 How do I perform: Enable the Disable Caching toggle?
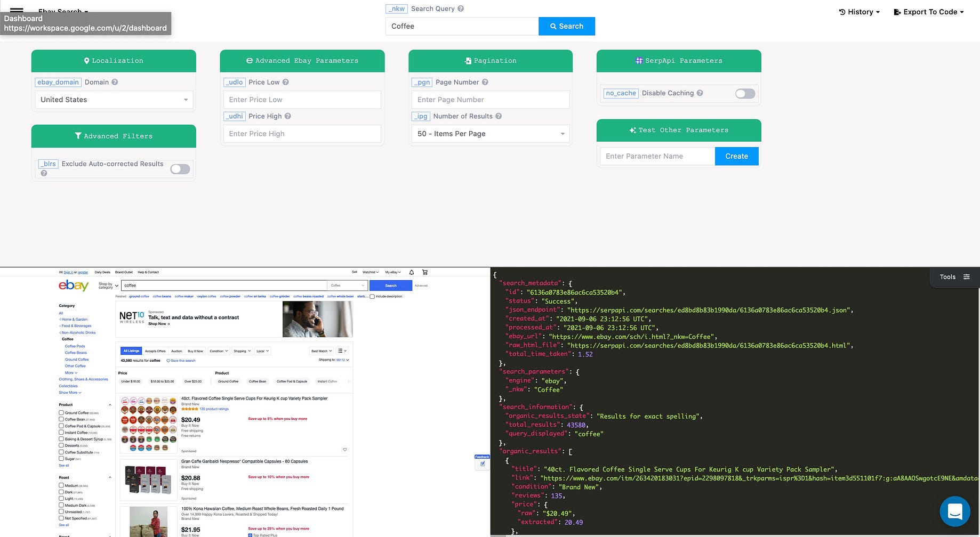(x=744, y=93)
